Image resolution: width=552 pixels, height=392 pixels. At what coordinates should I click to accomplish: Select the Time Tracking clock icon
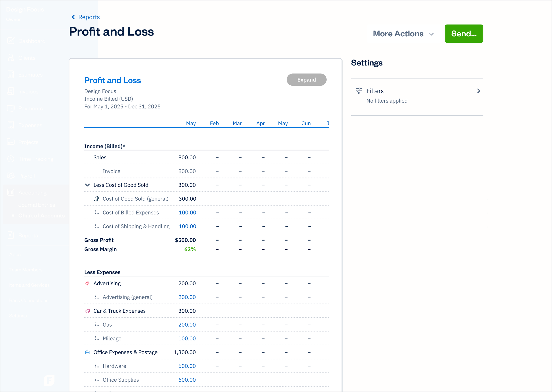tap(11, 159)
